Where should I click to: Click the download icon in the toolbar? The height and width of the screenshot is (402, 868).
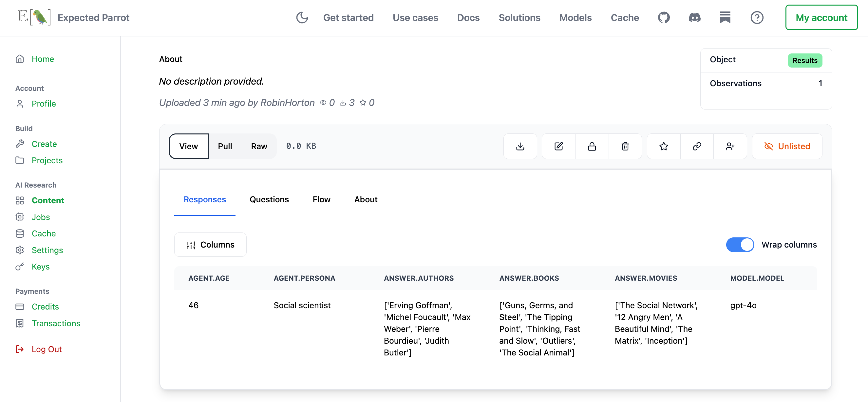pyautogui.click(x=520, y=146)
